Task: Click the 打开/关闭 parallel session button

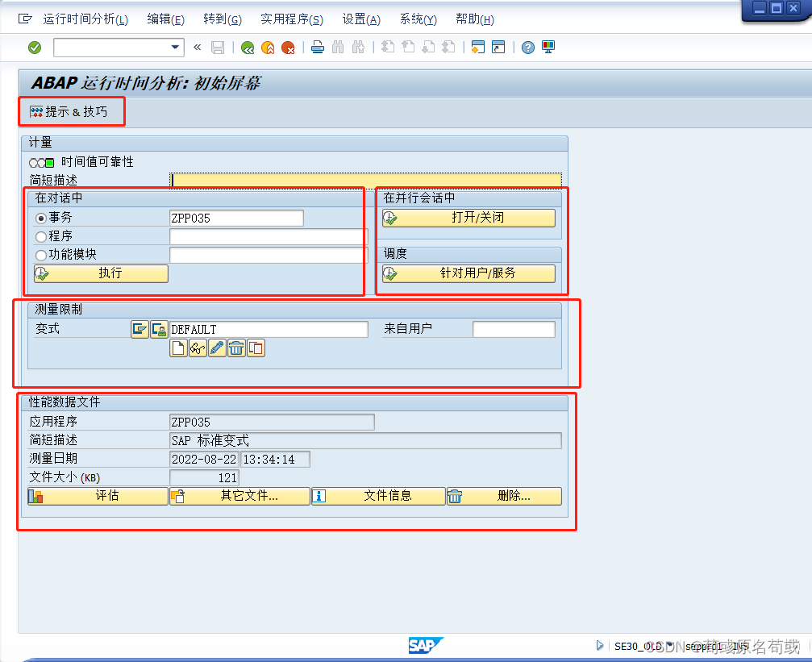Action: [x=468, y=218]
